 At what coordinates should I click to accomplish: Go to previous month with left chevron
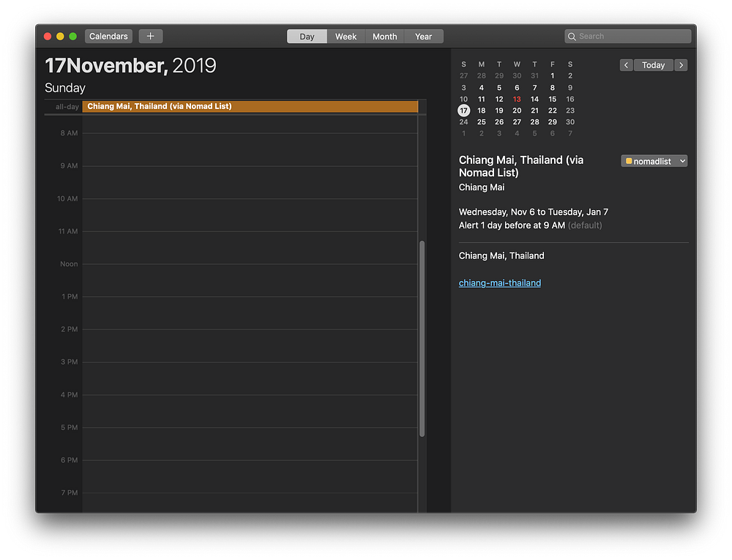click(x=626, y=65)
